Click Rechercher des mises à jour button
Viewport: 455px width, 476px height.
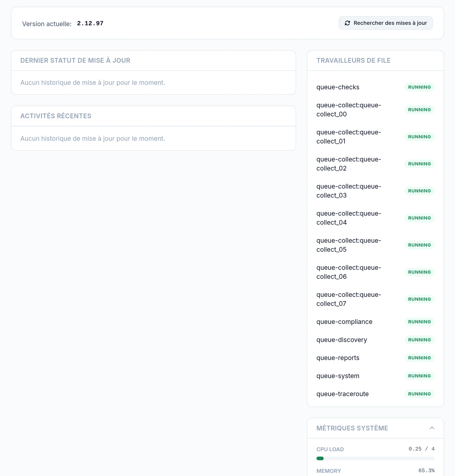tap(386, 23)
